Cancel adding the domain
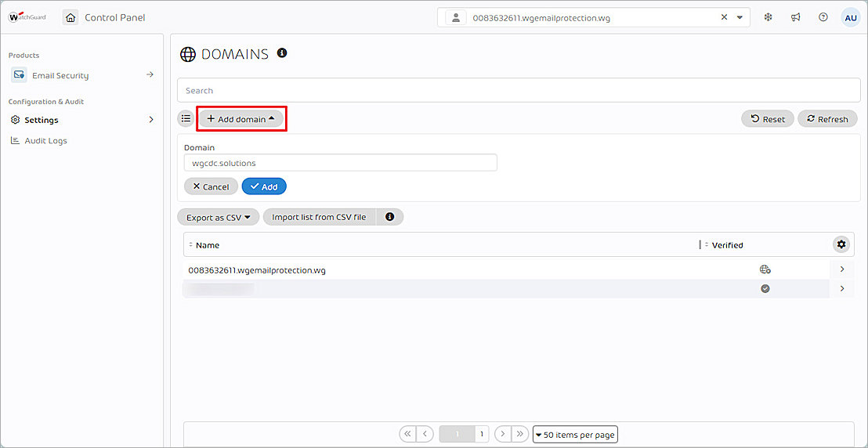This screenshot has height=448, width=868. (x=211, y=186)
